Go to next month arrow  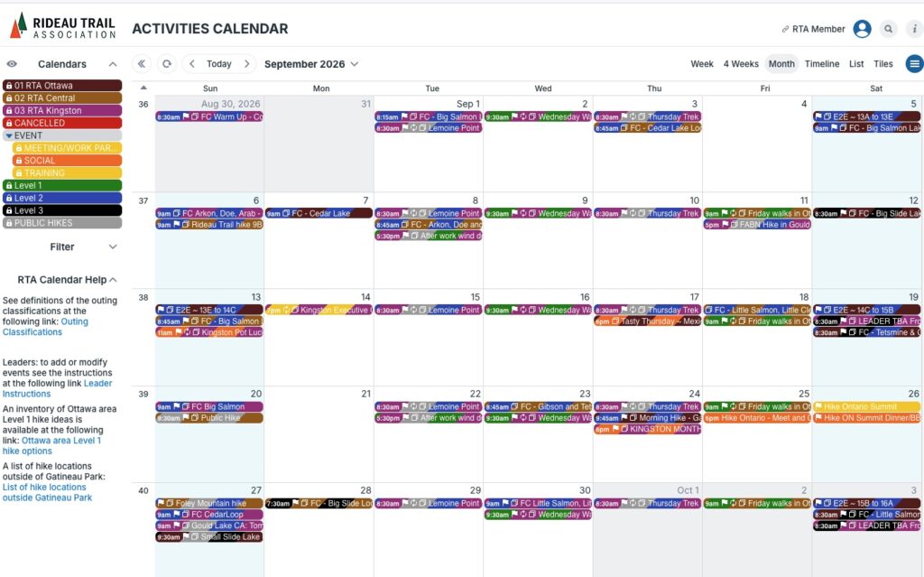click(x=247, y=64)
